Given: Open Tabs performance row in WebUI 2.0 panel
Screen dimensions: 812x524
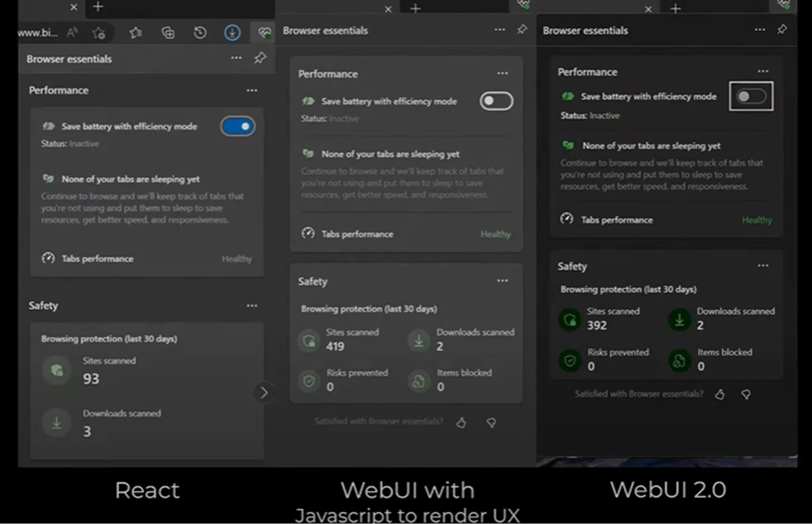Looking at the screenshot, I should (x=666, y=220).
